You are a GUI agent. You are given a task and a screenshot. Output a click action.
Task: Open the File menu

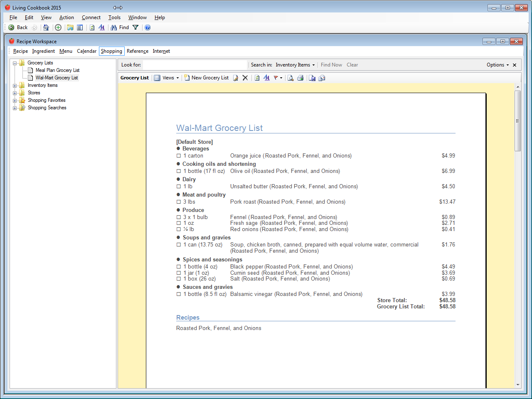coord(13,17)
